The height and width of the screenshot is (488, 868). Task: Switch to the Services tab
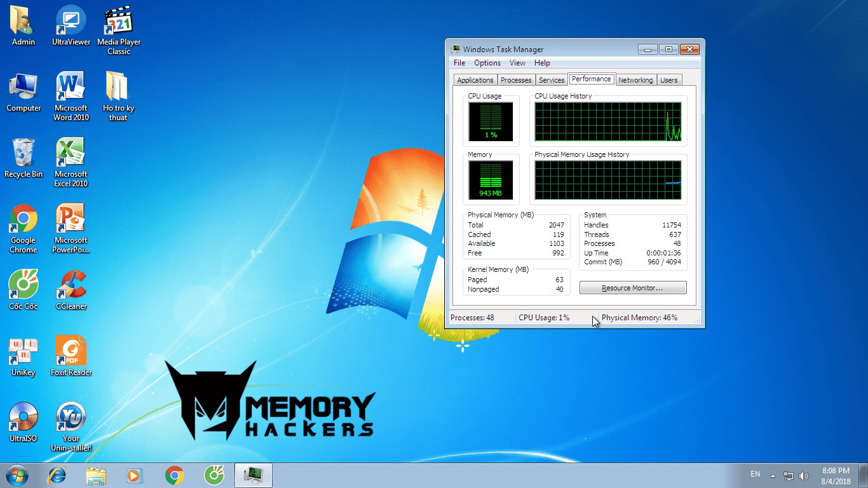[552, 80]
